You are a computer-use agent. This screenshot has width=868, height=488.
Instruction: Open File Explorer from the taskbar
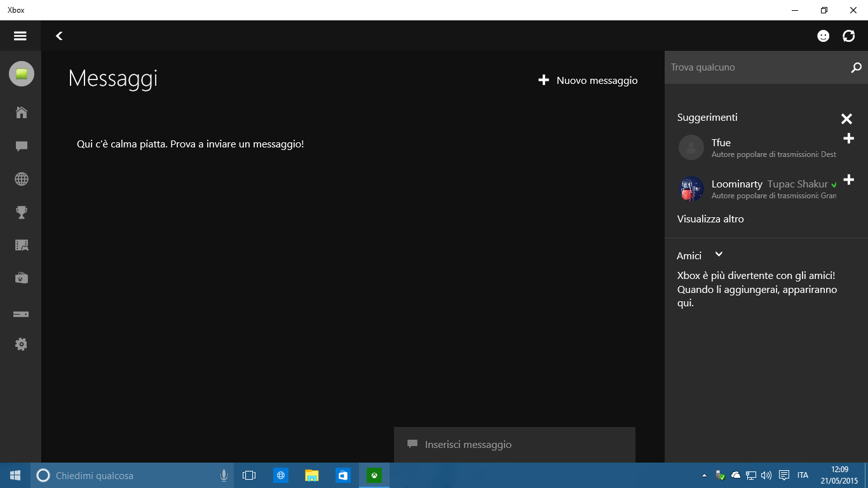311,475
